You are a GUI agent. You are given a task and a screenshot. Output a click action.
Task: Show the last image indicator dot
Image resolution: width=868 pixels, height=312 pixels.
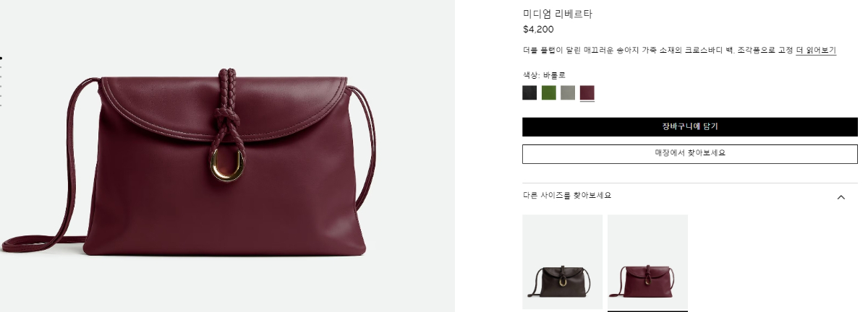pos(1,105)
